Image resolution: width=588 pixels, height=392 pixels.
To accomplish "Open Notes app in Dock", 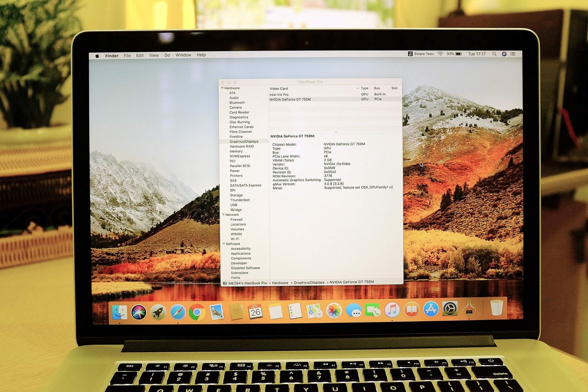I will click(x=275, y=311).
